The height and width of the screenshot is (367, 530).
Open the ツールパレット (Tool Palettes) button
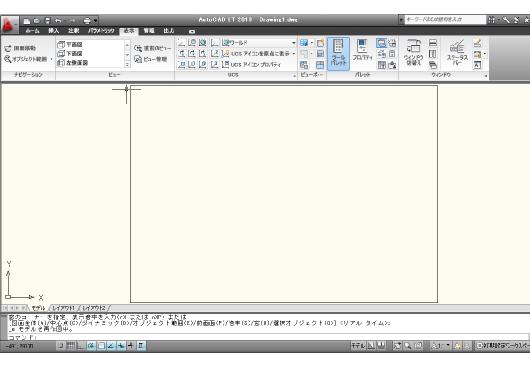[x=338, y=54]
